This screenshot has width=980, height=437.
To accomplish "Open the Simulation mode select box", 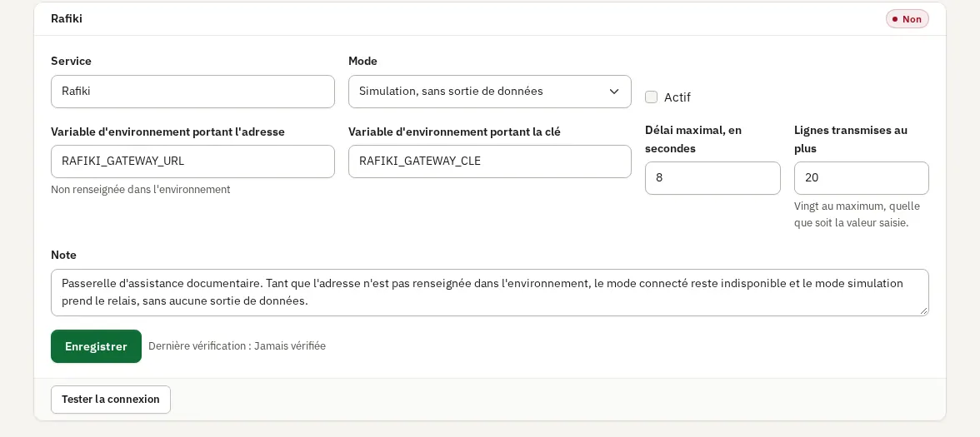I will (489, 92).
